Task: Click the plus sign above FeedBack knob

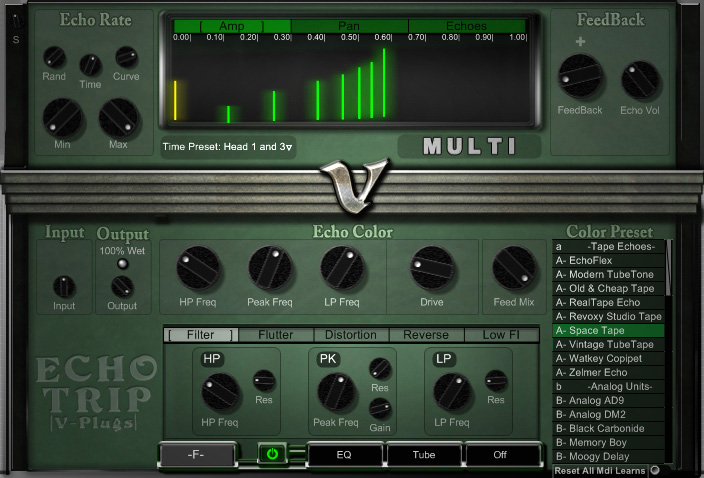Action: coord(581,42)
